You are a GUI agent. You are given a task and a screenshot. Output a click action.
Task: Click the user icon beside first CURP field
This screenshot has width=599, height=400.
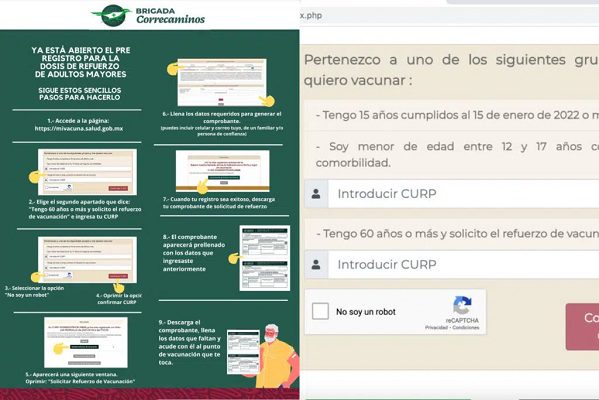click(x=316, y=194)
